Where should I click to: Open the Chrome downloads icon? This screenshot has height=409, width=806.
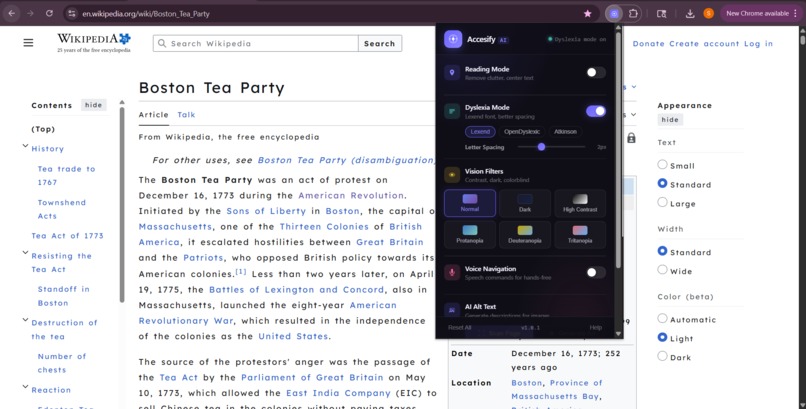click(690, 14)
